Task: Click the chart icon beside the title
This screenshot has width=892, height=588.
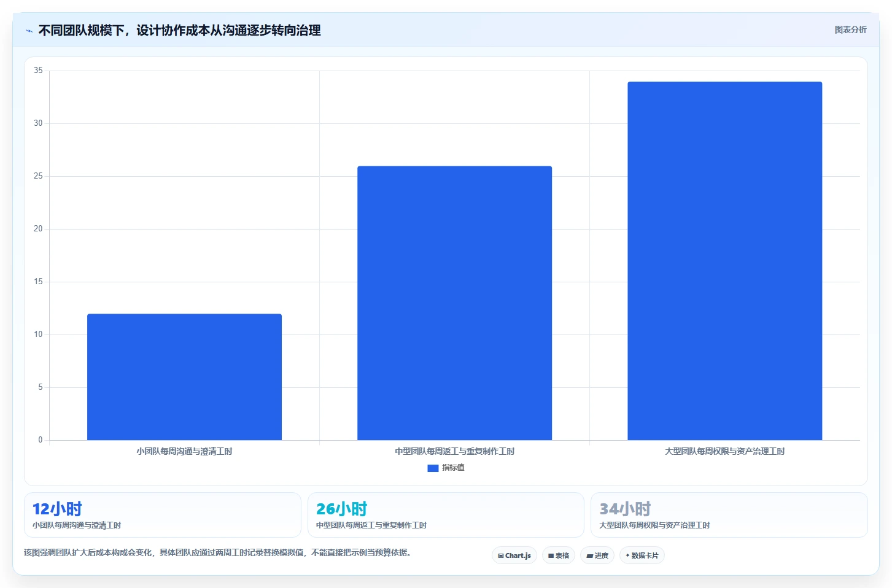Action: (x=29, y=31)
